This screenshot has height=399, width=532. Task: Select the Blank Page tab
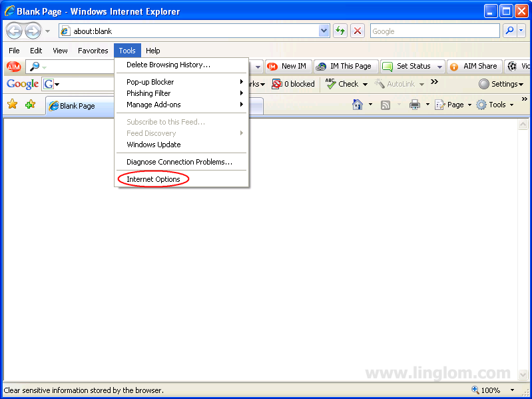point(80,106)
